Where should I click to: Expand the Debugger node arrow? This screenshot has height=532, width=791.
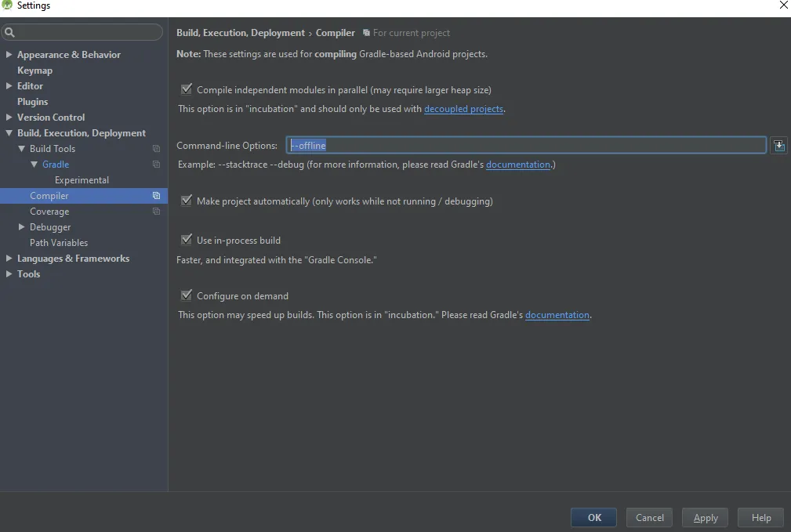click(21, 227)
